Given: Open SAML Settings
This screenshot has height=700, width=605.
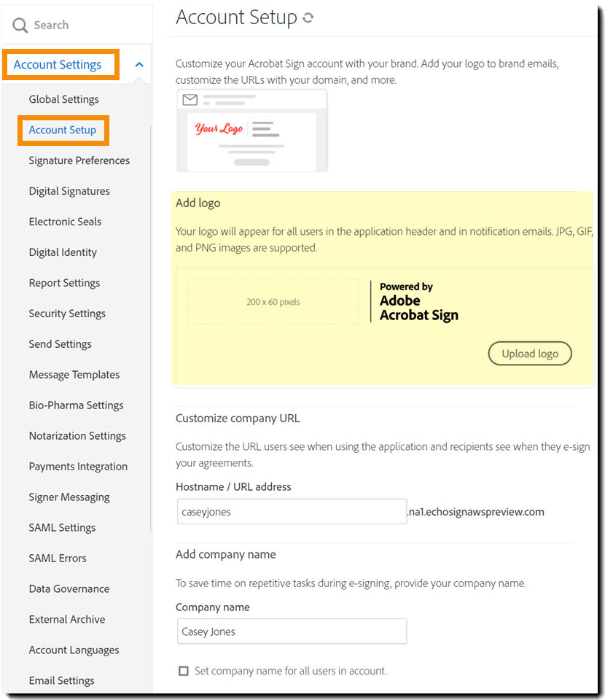Looking at the screenshot, I should tap(61, 528).
